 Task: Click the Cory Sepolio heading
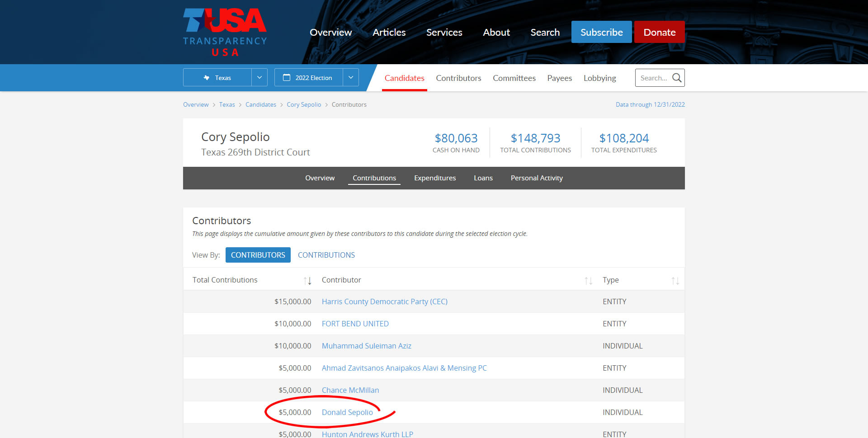[x=235, y=137]
